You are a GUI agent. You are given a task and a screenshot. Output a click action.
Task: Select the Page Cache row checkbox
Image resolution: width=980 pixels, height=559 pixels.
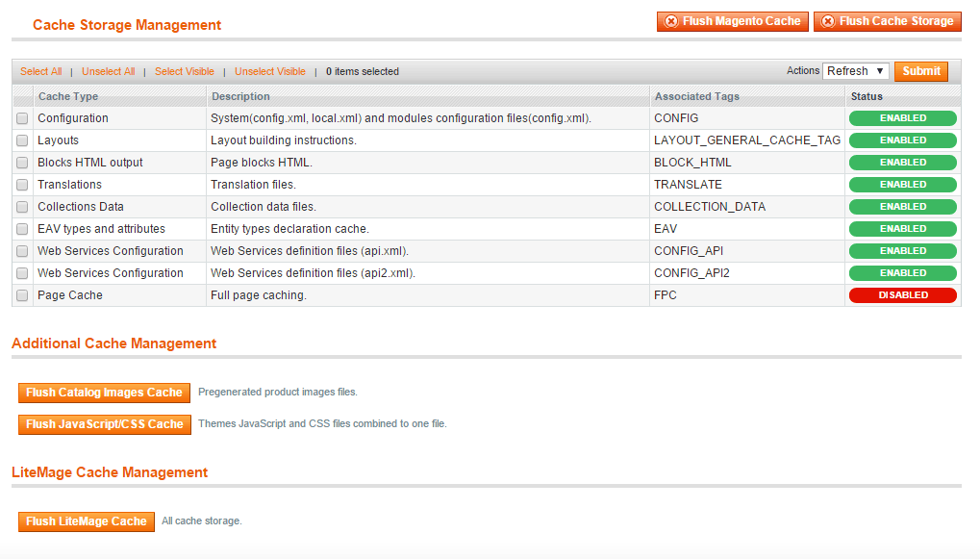click(22, 295)
